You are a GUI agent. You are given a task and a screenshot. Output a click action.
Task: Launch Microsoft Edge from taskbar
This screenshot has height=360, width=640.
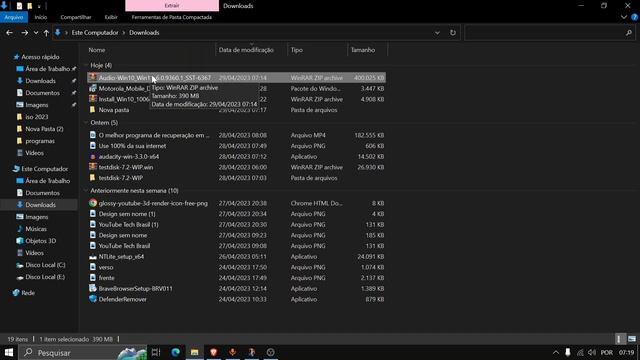(176, 352)
